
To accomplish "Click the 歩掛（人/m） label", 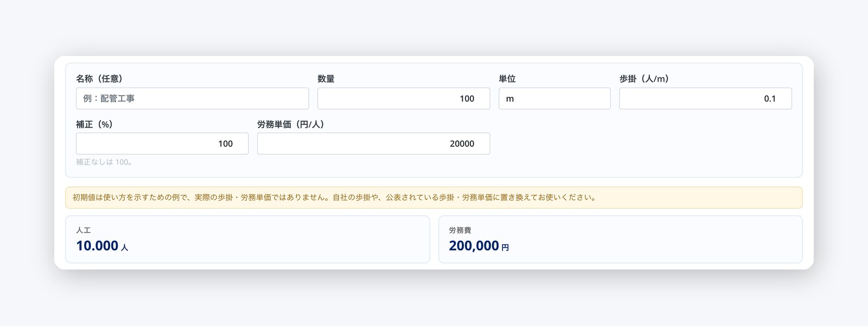I will coord(644,79).
